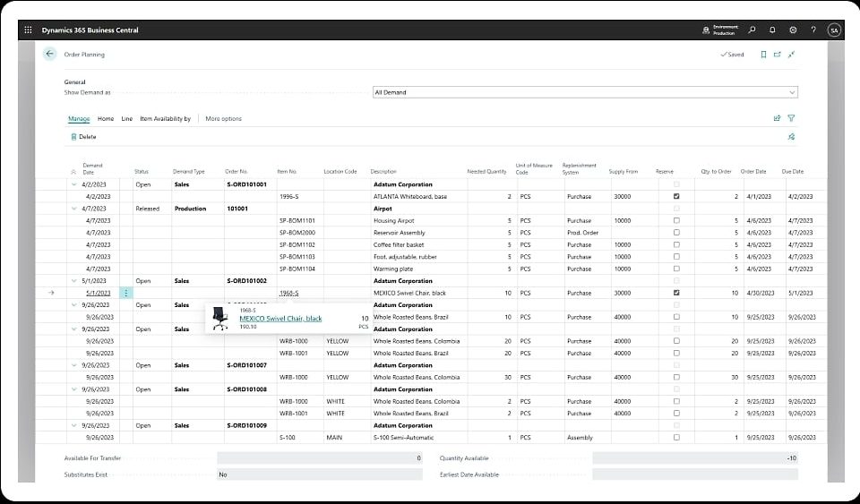Select the SP-BOM2000 item cell
This screenshot has height=504, width=860.
tap(299, 233)
